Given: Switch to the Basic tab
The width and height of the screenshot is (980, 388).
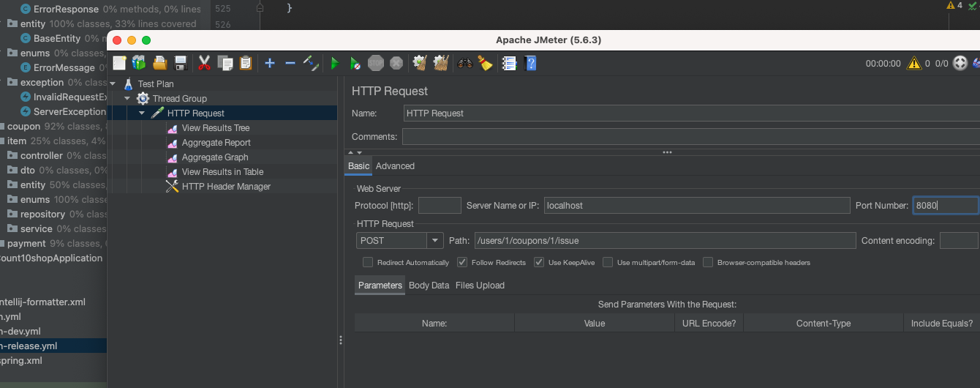Looking at the screenshot, I should click(x=358, y=166).
